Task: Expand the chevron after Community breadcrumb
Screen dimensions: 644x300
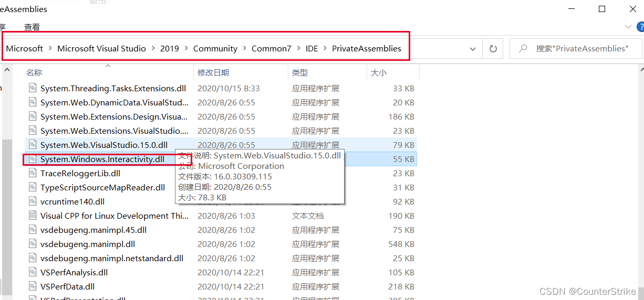Action: point(245,48)
